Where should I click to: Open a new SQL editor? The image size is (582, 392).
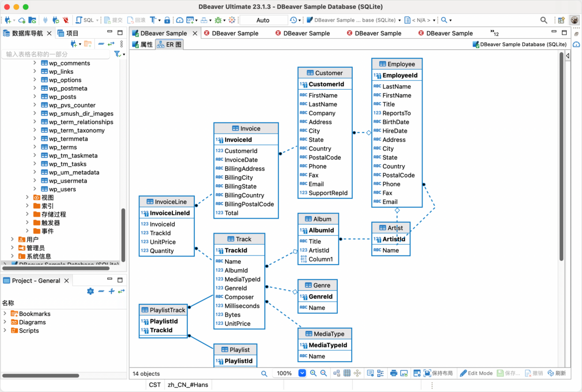pyautogui.click(x=85, y=20)
